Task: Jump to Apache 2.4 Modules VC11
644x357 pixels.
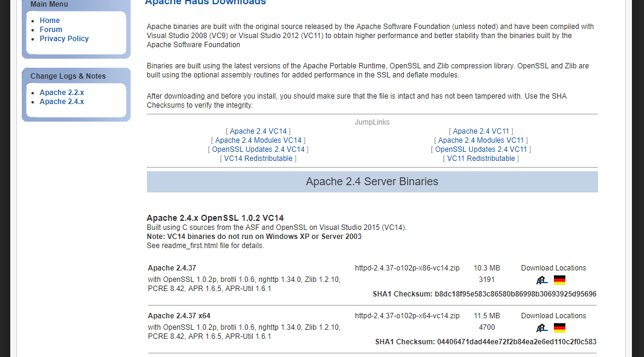Action: click(x=481, y=140)
